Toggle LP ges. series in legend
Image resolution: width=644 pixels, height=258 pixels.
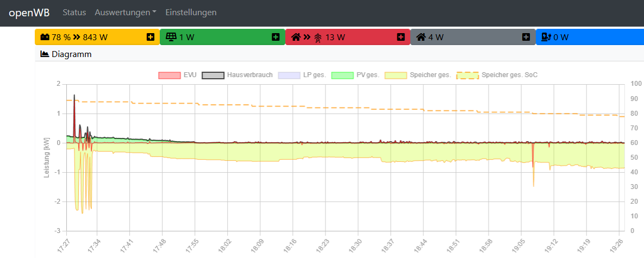[302, 75]
